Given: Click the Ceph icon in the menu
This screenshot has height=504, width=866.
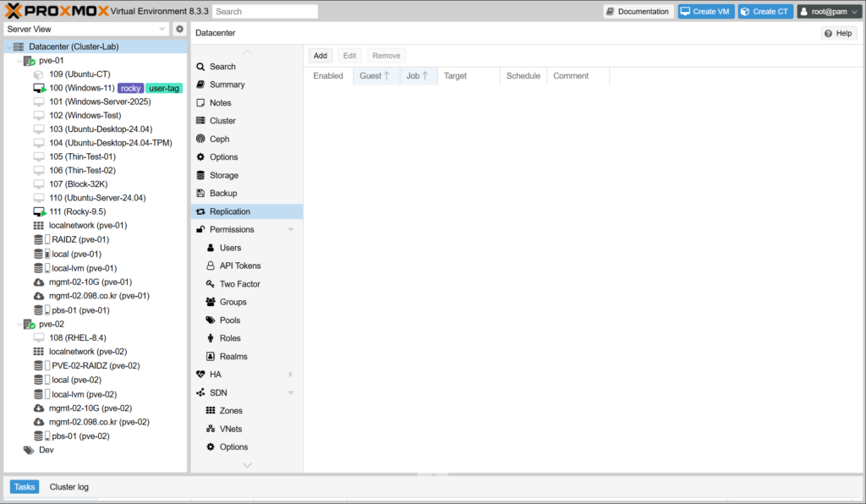Looking at the screenshot, I should [x=200, y=139].
